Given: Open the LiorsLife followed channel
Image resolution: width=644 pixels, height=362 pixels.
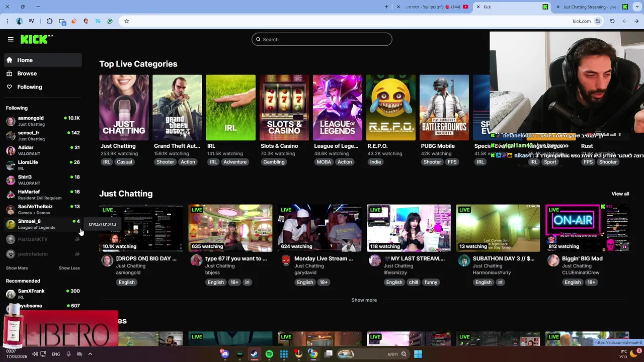Looking at the screenshot, I should 43,165.
